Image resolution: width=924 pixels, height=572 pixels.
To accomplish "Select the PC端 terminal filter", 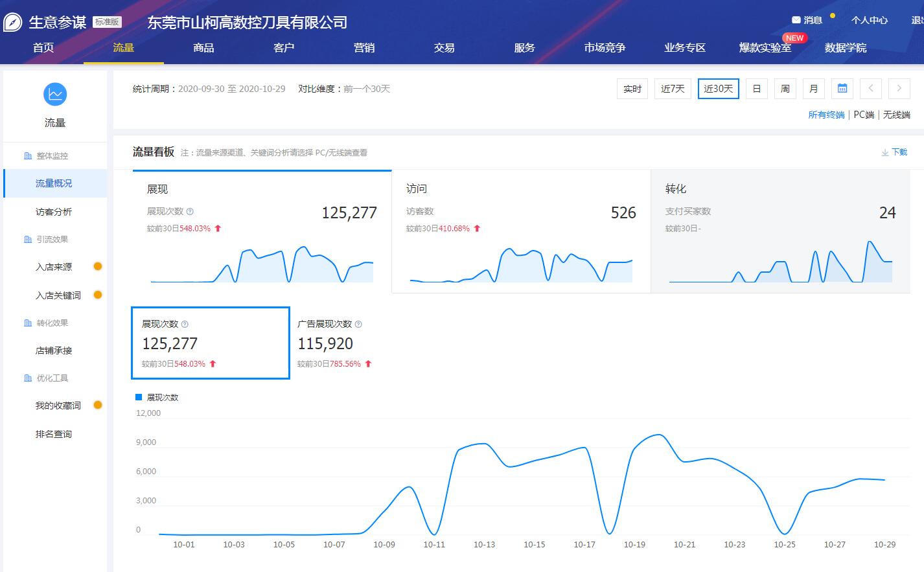I will (864, 115).
